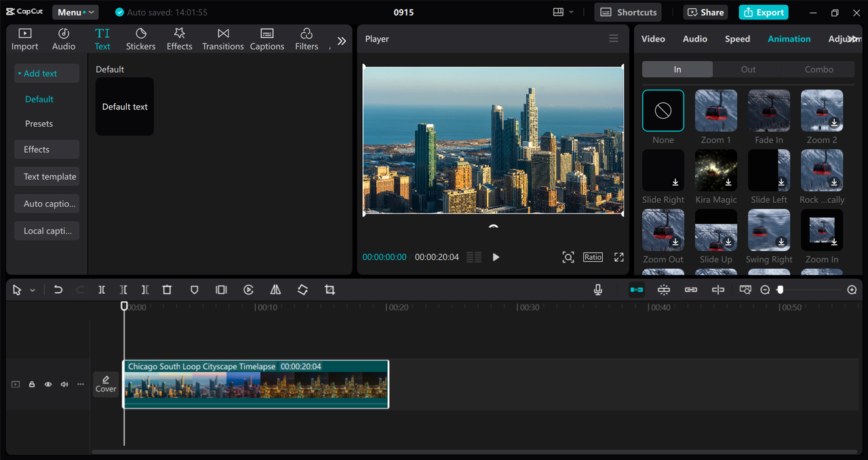The image size is (868, 460).
Task: Download the Slide Left animation
Action: (x=781, y=183)
